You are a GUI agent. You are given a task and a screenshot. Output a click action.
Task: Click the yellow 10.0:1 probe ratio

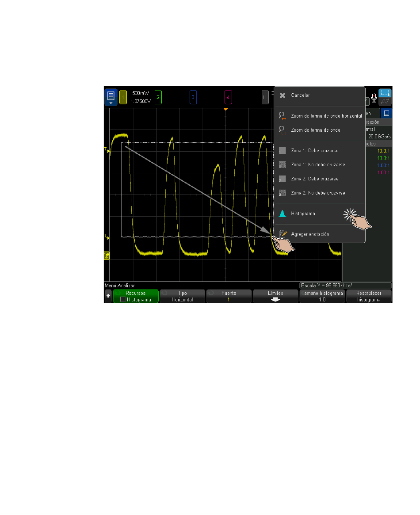point(383,151)
